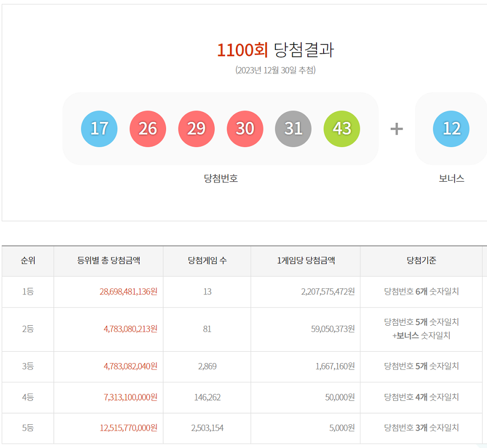487x448 pixels.
Task: Click the red number 29 ball
Action: point(196,129)
